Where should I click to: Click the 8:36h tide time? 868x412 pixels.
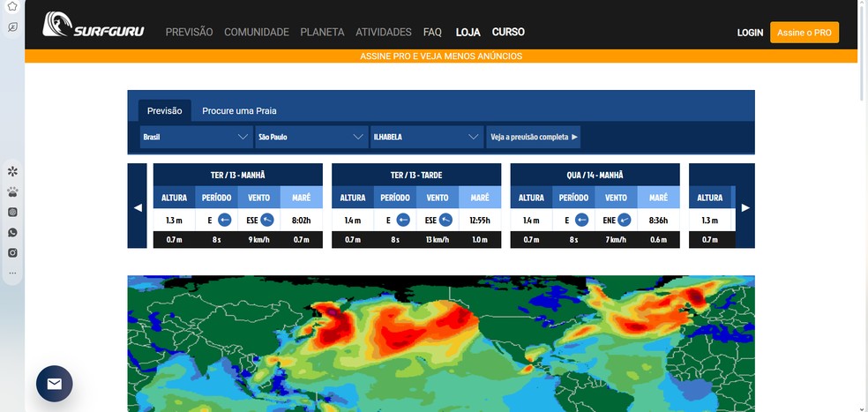[x=658, y=220]
